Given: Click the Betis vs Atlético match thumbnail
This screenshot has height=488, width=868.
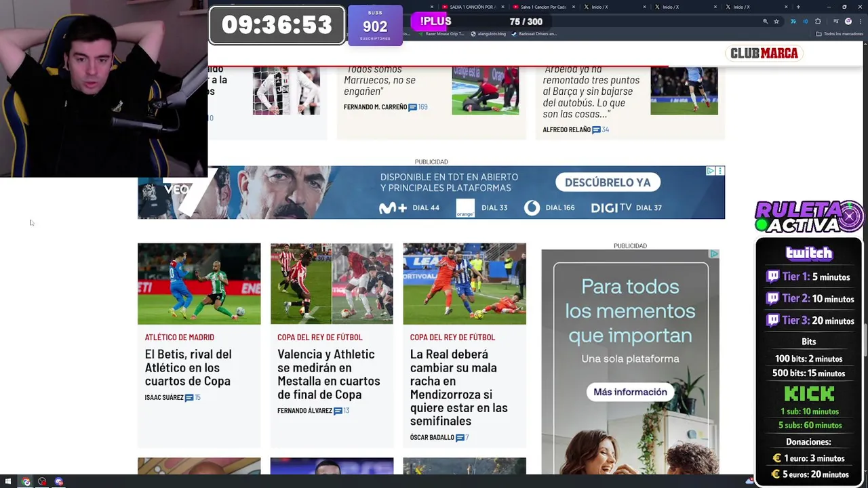Looking at the screenshot, I should coord(199,284).
